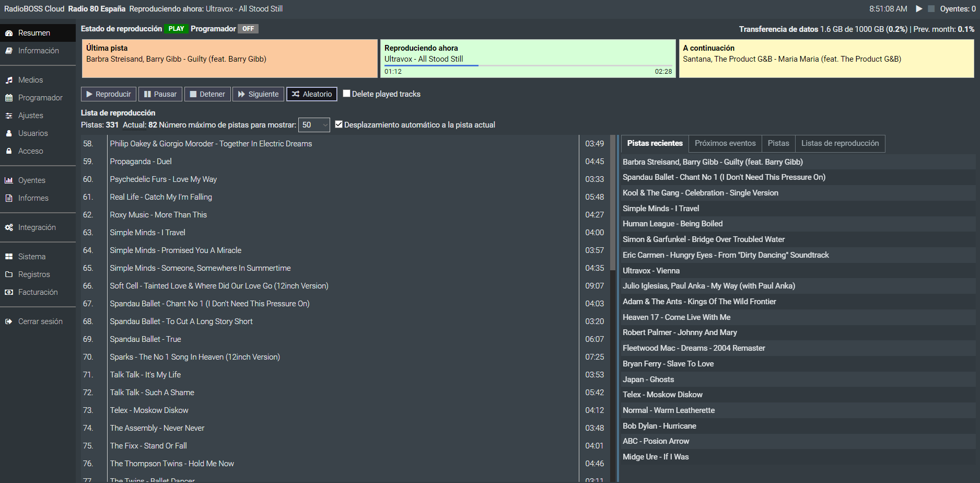Select The Thompson Twins - Hold Me Now
Image resolution: width=980 pixels, height=483 pixels.
click(343, 464)
